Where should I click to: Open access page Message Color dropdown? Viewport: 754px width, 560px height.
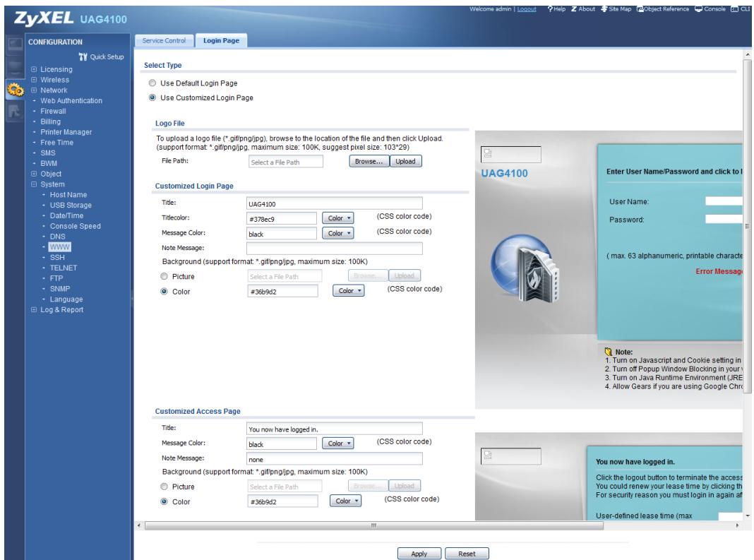coord(337,443)
